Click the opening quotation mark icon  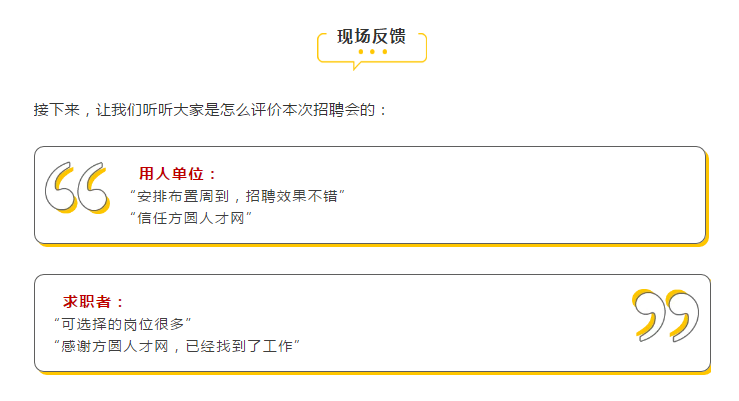tap(77, 188)
